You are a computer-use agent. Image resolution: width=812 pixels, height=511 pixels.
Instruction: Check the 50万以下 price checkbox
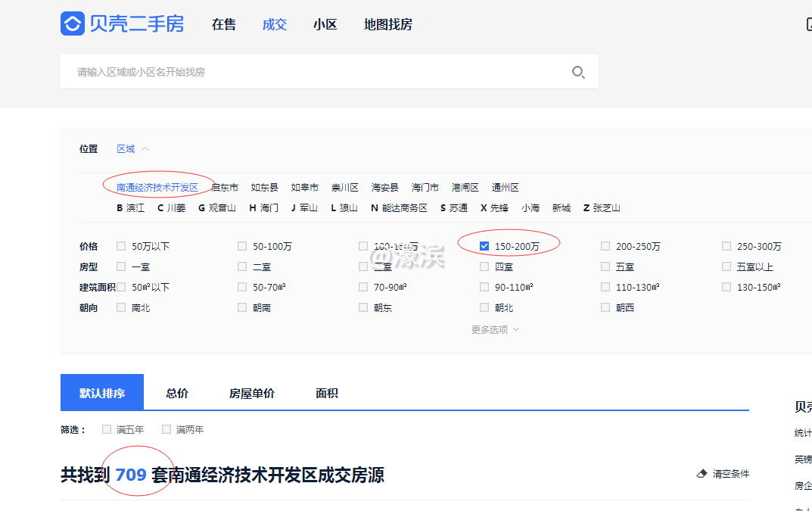click(x=121, y=245)
